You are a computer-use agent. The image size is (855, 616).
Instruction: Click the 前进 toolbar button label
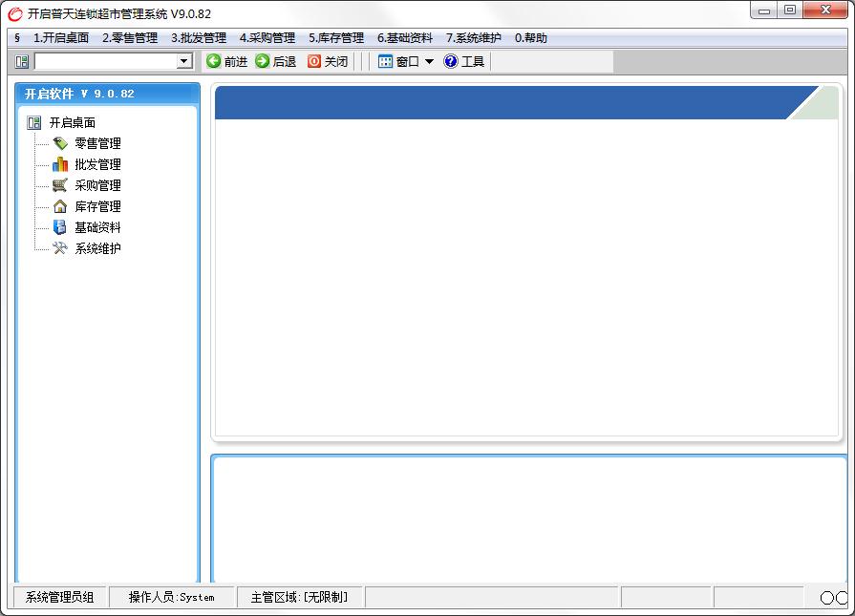[236, 61]
